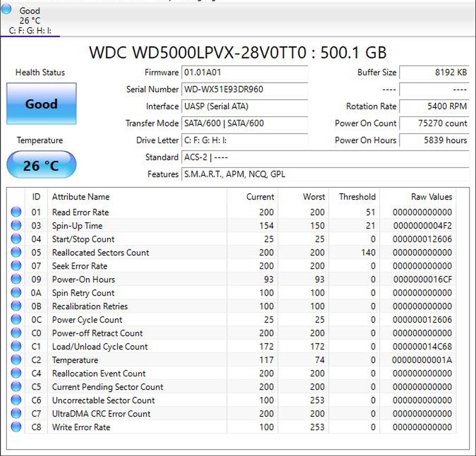Click status icon for Load/Unload Cycle Count
The width and height of the screenshot is (476, 456).
[16, 346]
